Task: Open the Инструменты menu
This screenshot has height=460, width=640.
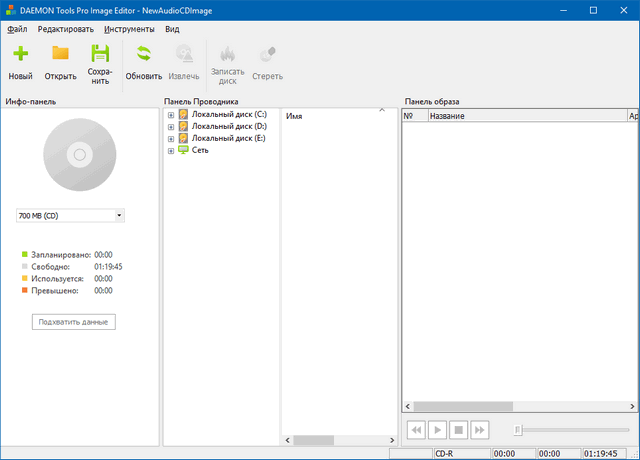Action: coord(131,29)
